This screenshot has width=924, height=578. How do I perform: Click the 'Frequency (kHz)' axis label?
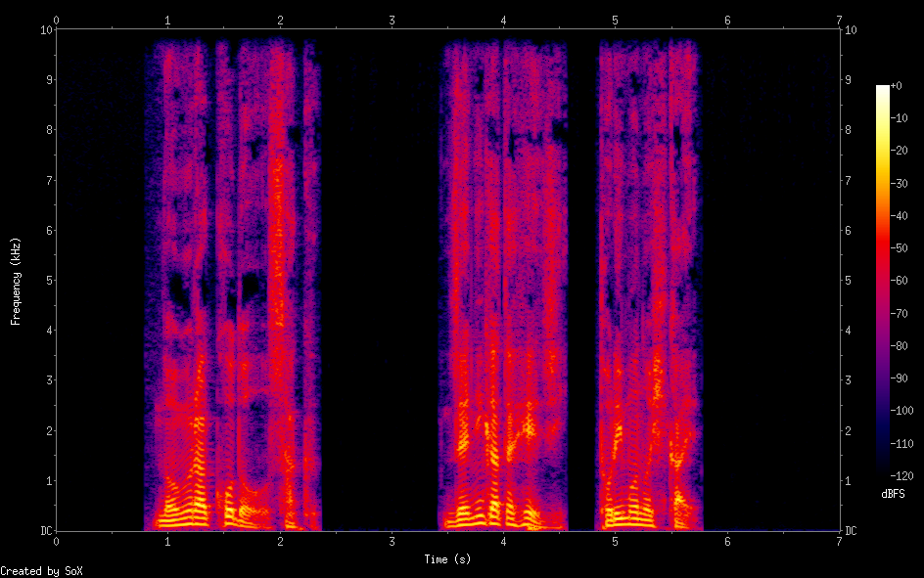pyautogui.click(x=16, y=282)
